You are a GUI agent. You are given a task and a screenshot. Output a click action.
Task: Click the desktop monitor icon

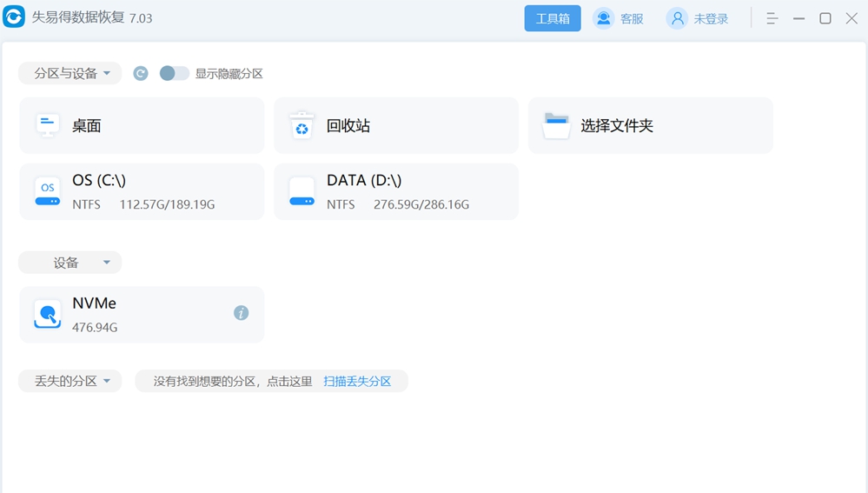(x=48, y=125)
